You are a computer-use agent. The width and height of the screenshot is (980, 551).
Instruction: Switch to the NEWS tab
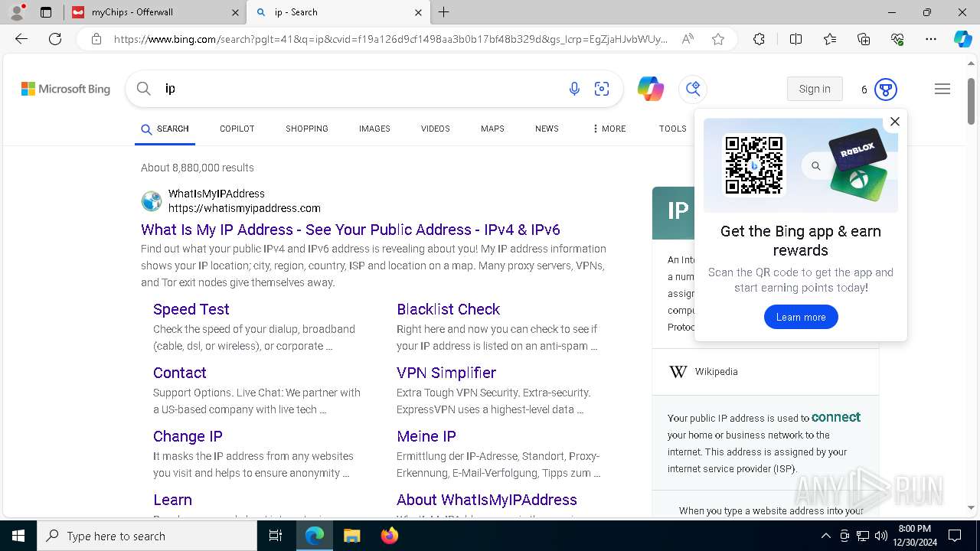[547, 129]
